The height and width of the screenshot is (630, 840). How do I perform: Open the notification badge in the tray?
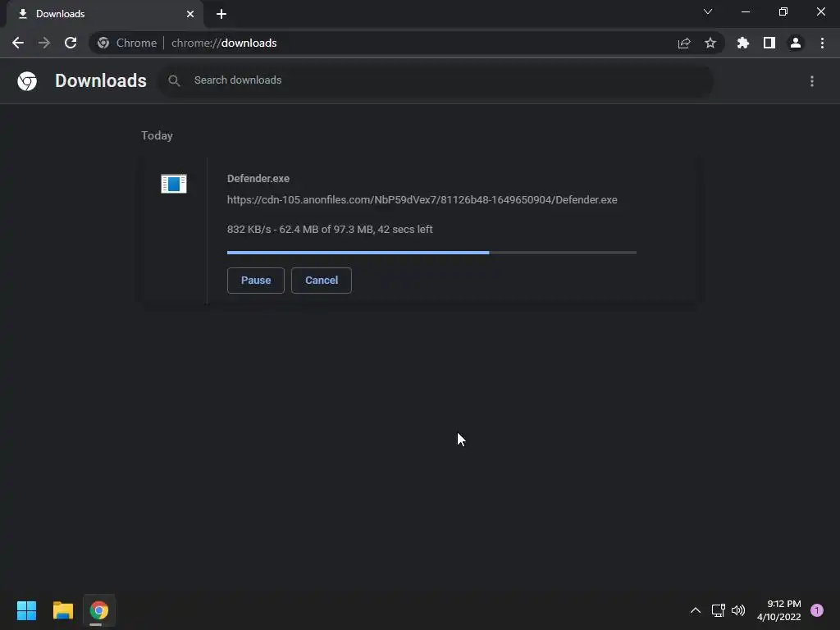click(817, 610)
